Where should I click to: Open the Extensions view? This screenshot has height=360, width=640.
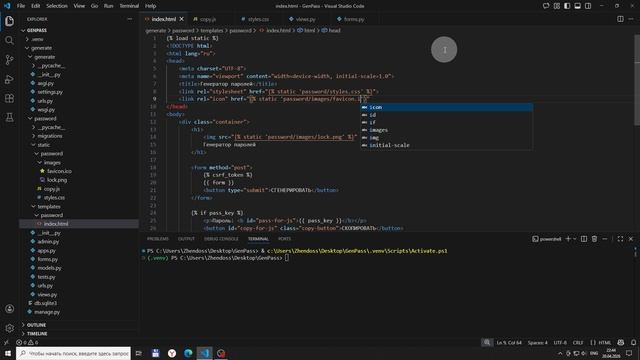coord(9,98)
